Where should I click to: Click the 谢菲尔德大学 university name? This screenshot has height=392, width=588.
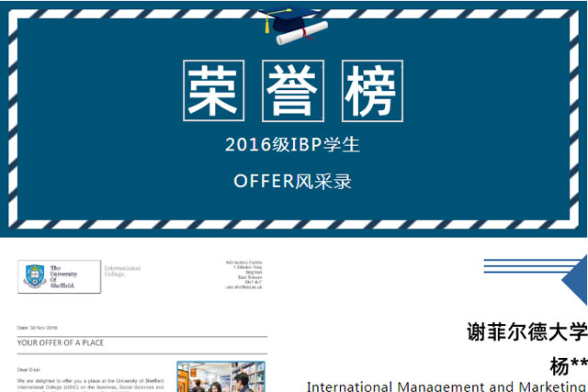pos(526,331)
